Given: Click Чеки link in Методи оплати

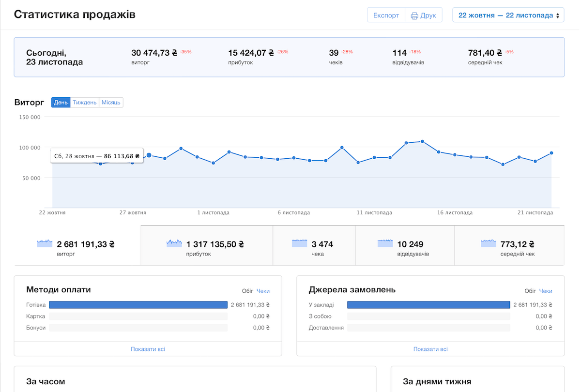Looking at the screenshot, I should pyautogui.click(x=263, y=291).
